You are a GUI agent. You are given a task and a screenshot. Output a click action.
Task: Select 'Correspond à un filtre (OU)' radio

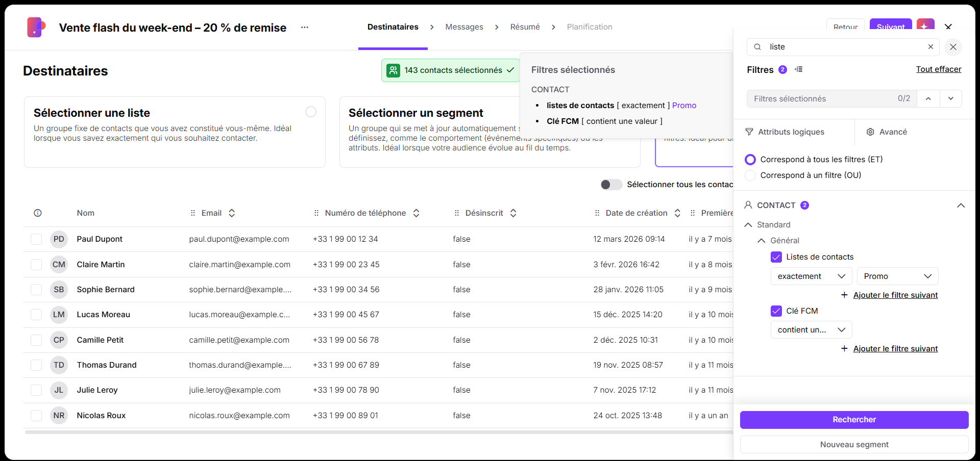(750, 175)
